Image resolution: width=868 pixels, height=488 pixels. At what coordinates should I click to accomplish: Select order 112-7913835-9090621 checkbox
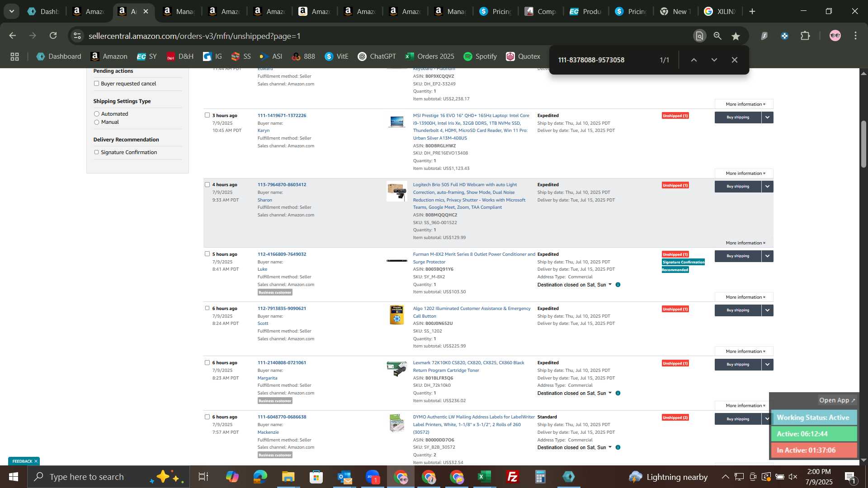207,308
